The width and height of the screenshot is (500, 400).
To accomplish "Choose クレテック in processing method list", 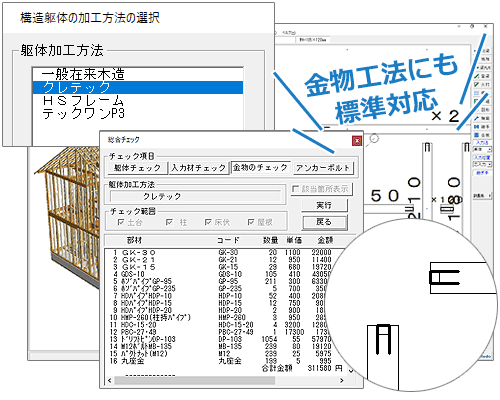I will click(x=138, y=87).
